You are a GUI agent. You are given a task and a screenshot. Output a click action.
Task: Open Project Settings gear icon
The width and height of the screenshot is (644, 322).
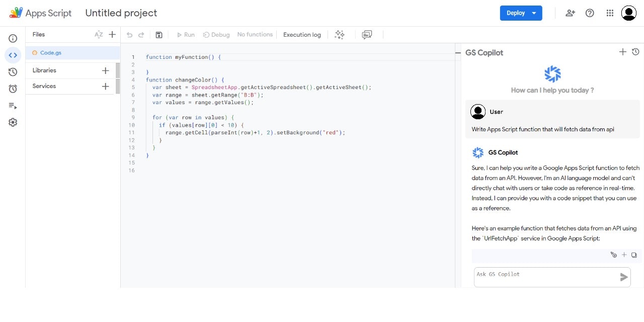tap(13, 122)
